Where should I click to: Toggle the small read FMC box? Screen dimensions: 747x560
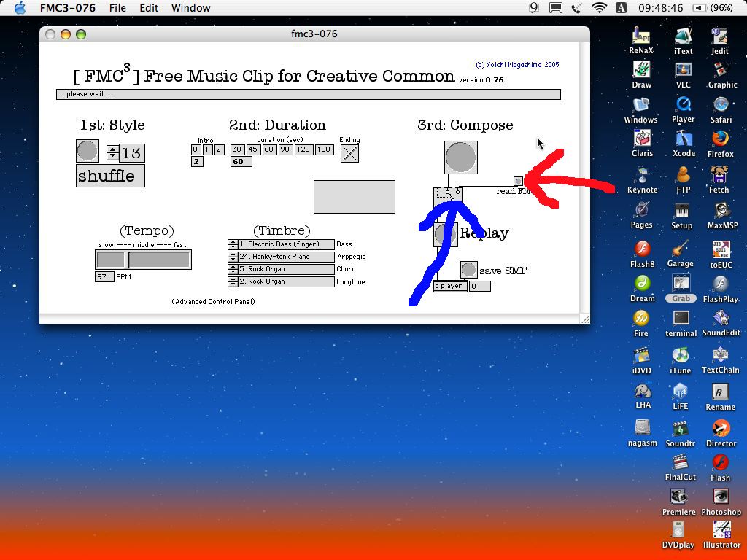(519, 181)
